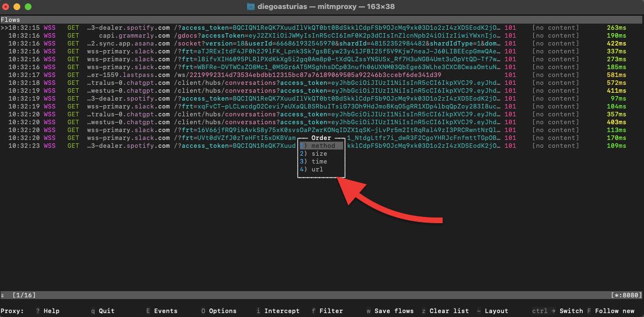Open Options in the bottom bar

click(x=219, y=311)
